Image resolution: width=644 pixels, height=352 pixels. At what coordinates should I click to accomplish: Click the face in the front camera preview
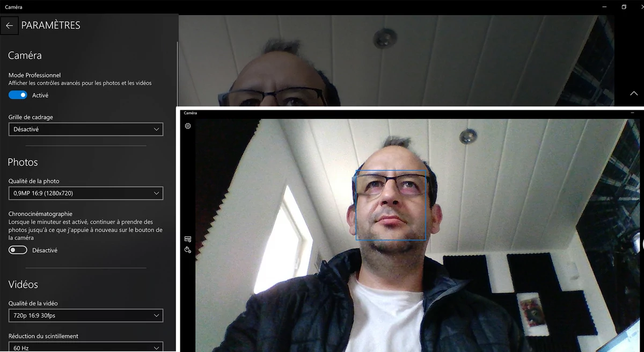pyautogui.click(x=391, y=205)
